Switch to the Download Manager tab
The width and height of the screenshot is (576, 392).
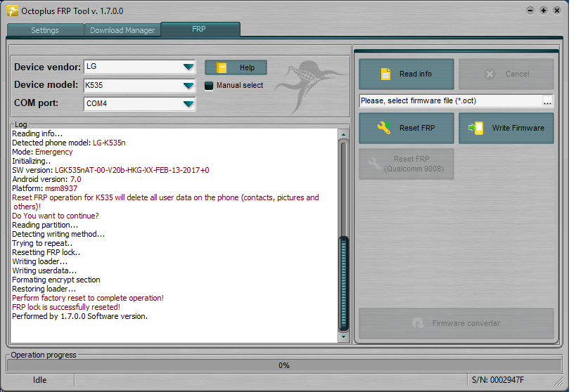pos(122,30)
